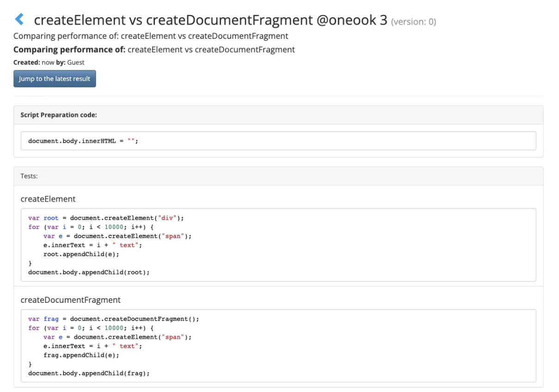
Task: Click the 'createElement' test name heading
Action: pyautogui.click(x=48, y=199)
